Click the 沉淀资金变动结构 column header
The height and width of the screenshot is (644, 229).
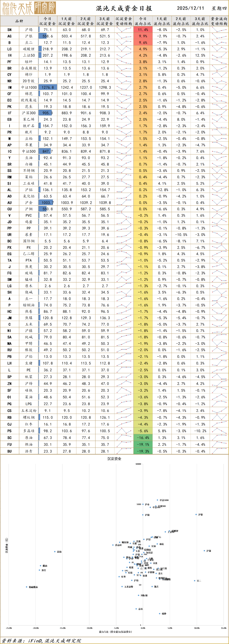[x=124, y=21]
